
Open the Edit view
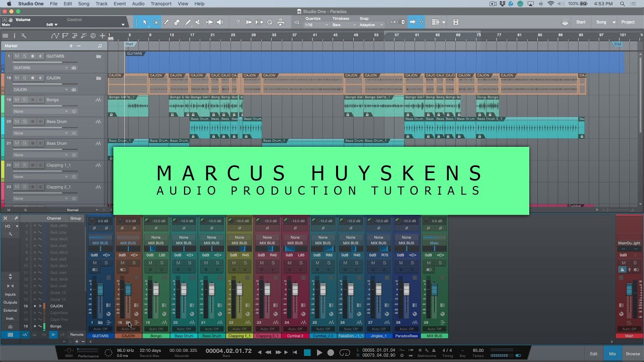coord(594,353)
